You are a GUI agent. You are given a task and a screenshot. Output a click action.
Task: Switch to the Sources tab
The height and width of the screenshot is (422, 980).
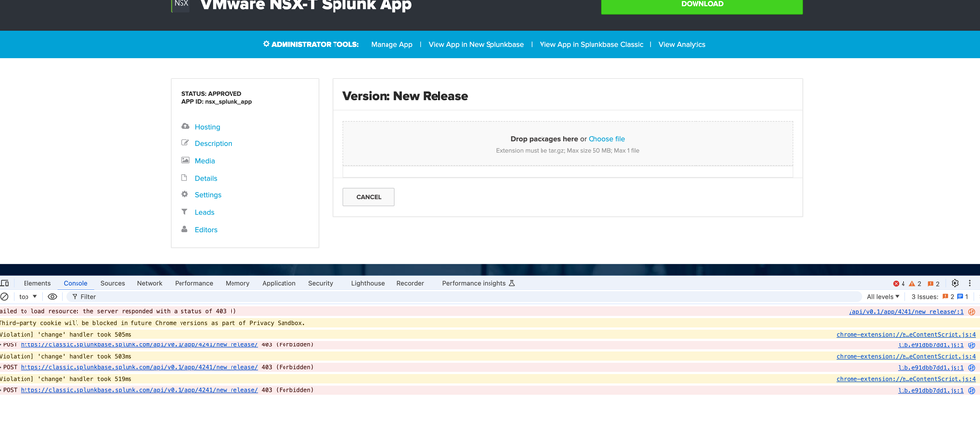113,283
